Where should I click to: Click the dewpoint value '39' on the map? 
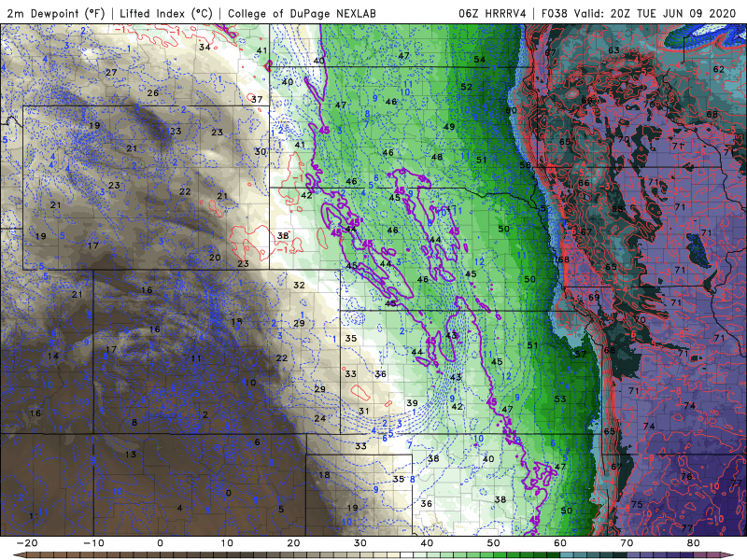click(x=412, y=403)
